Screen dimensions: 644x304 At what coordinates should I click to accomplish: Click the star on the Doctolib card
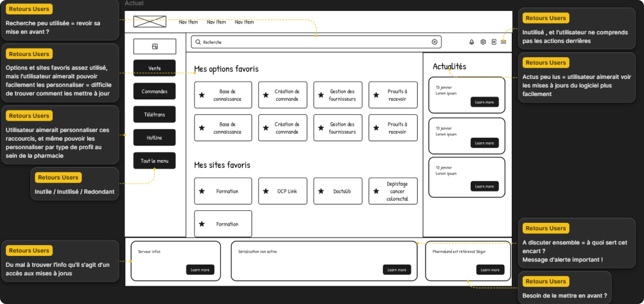pyautogui.click(x=321, y=191)
